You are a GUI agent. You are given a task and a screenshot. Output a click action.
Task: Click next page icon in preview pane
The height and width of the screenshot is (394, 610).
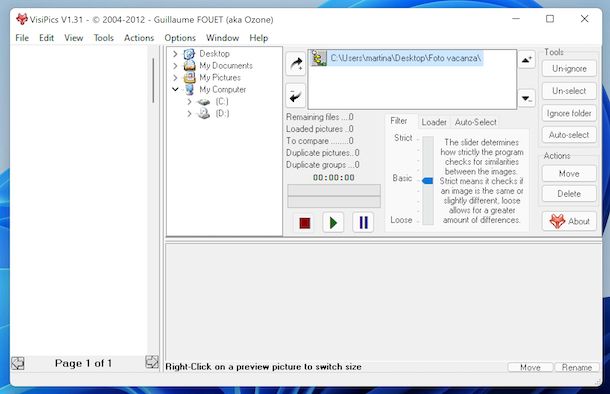pyautogui.click(x=152, y=362)
